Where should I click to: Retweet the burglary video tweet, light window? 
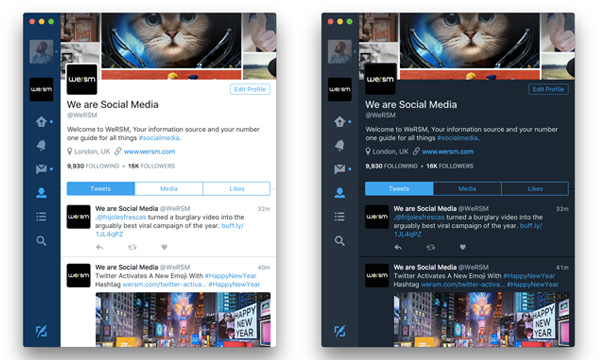pos(132,247)
